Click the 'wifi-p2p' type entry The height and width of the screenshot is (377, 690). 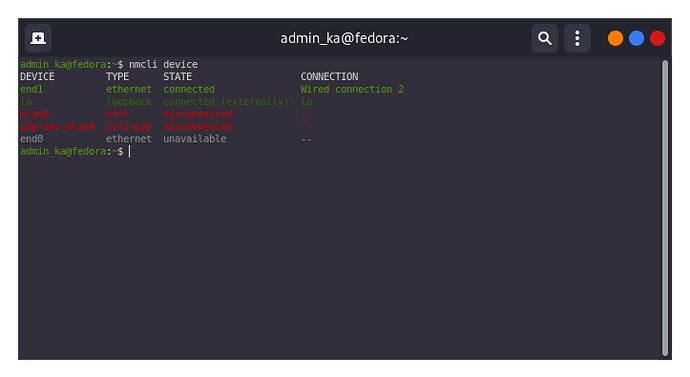click(129, 126)
